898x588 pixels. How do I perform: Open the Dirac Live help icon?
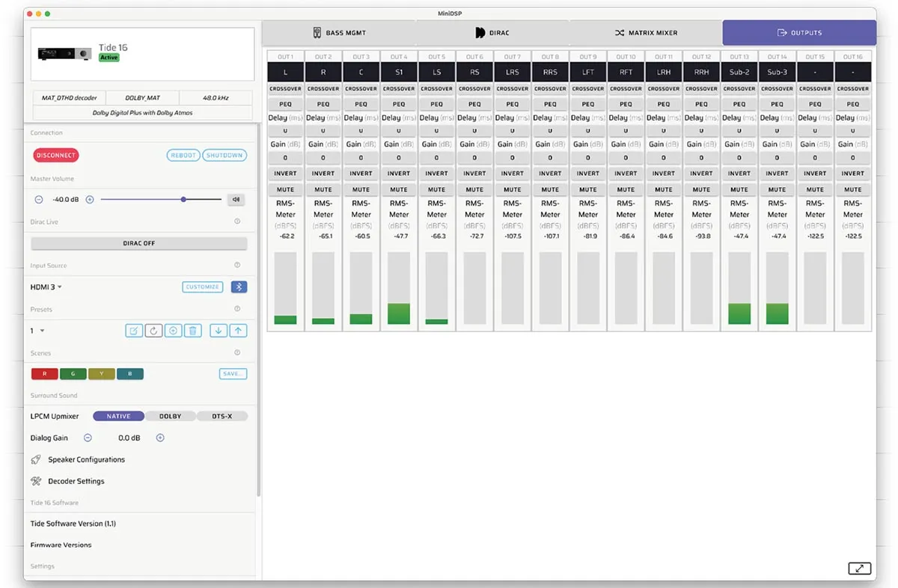coord(237,221)
